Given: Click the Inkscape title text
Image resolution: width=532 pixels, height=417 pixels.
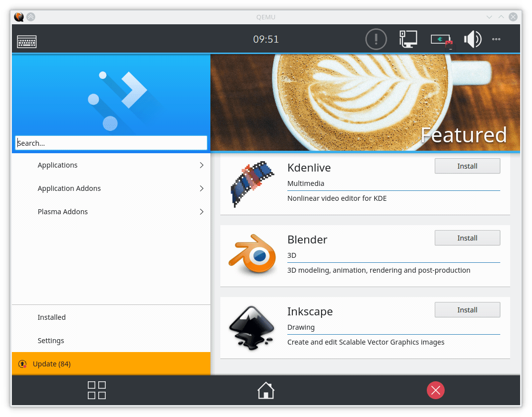Looking at the screenshot, I should pos(310,311).
